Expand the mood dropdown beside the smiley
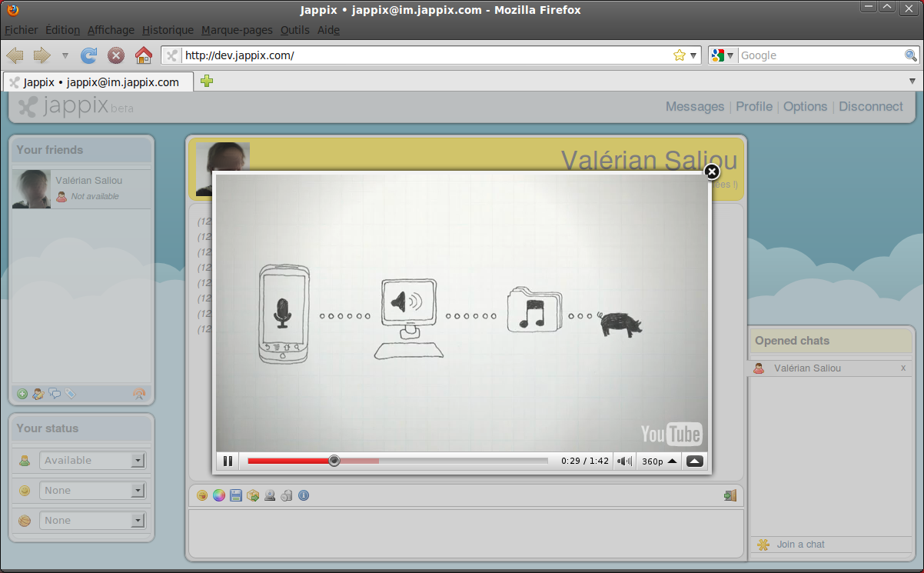The image size is (924, 573). click(138, 491)
